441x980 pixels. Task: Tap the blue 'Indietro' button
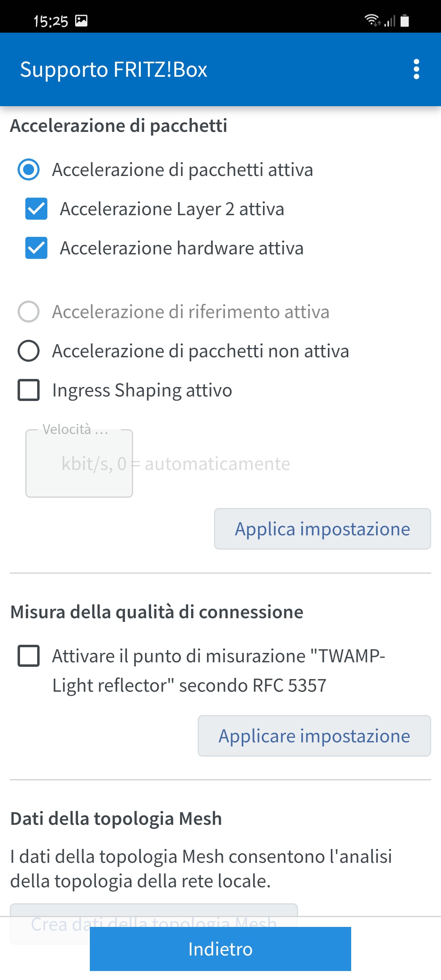coord(220,949)
